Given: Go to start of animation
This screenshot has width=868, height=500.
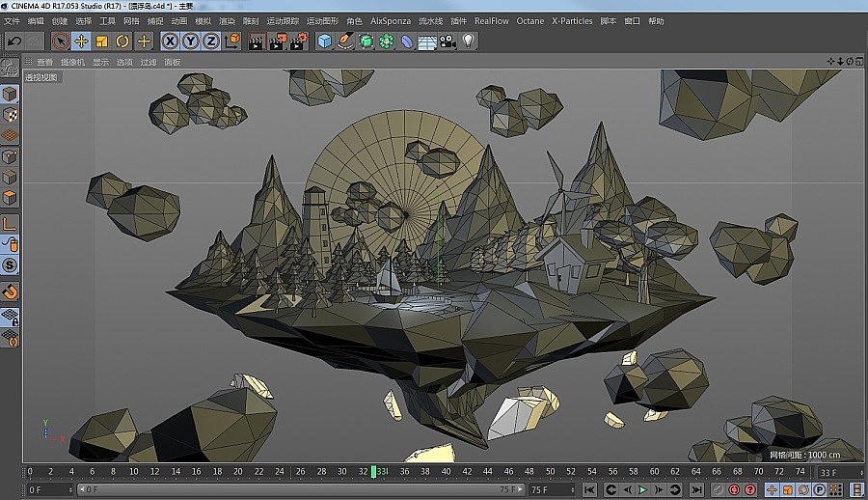Looking at the screenshot, I should coord(589,489).
